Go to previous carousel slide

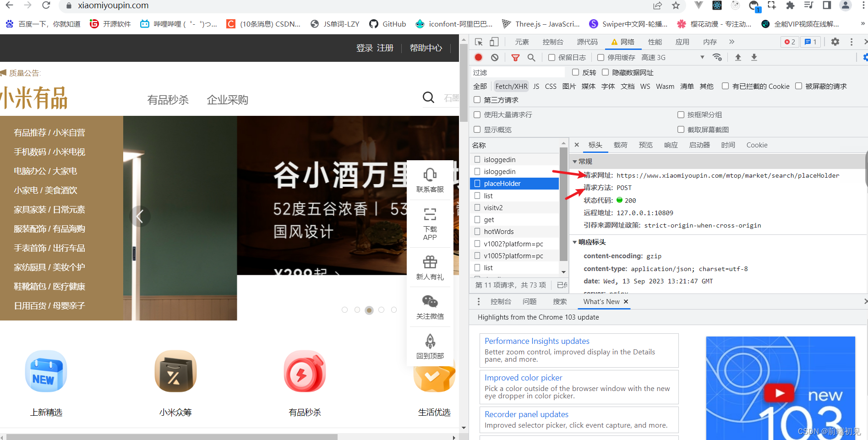pos(140,216)
